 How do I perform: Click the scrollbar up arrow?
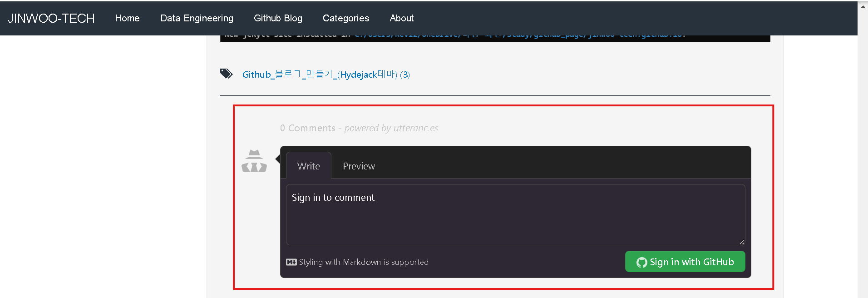863,7
